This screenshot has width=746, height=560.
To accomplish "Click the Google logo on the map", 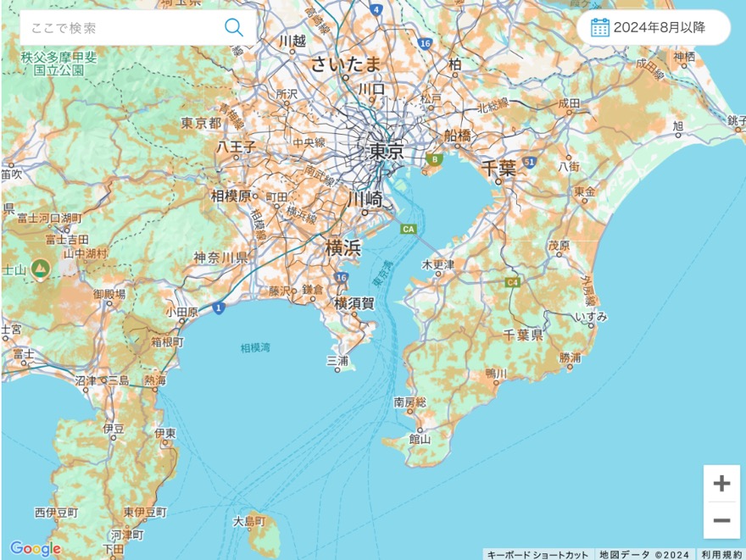I will click(x=35, y=548).
